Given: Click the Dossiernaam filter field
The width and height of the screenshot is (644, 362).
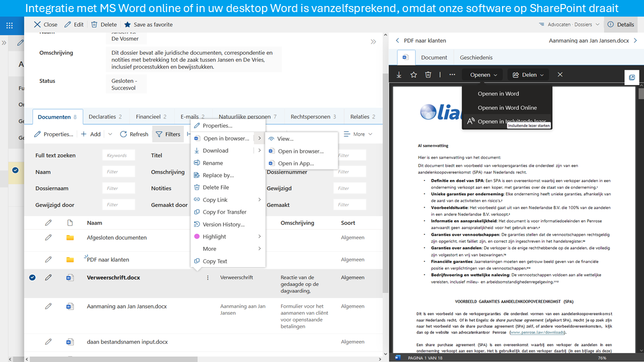Looking at the screenshot, I should 119,189.
